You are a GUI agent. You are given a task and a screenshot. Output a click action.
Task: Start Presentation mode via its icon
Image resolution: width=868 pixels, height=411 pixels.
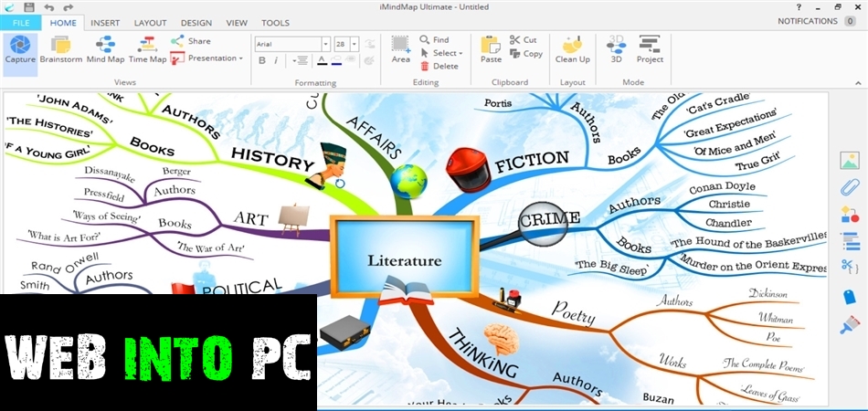point(177,58)
